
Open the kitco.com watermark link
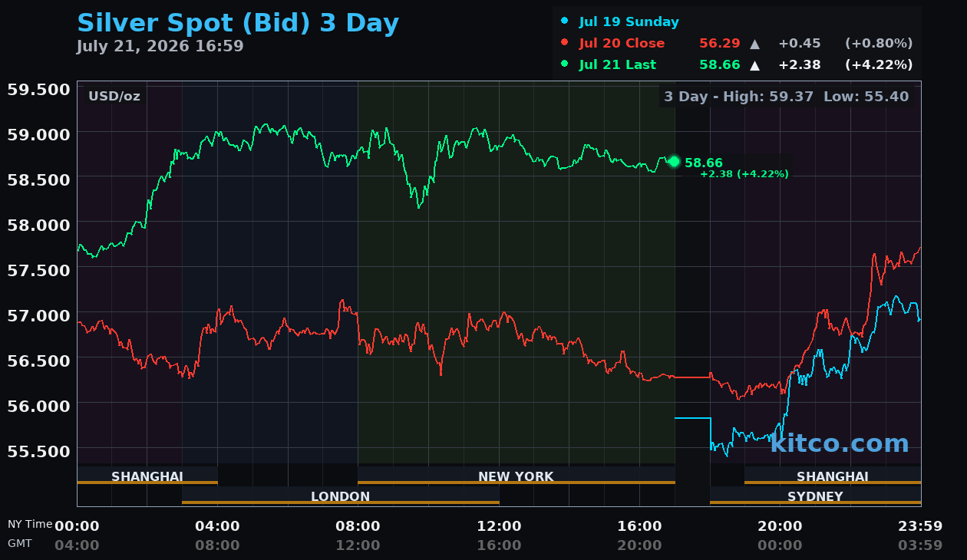tap(840, 443)
